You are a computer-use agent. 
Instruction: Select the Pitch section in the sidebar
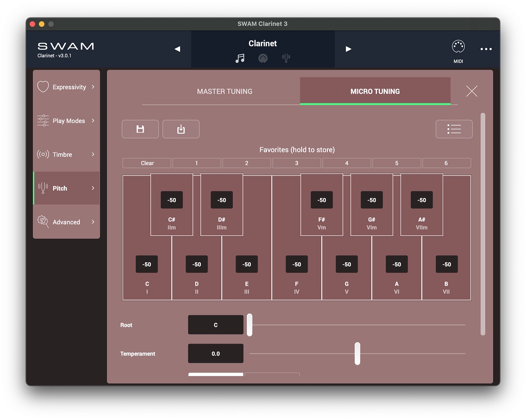pyautogui.click(x=67, y=188)
